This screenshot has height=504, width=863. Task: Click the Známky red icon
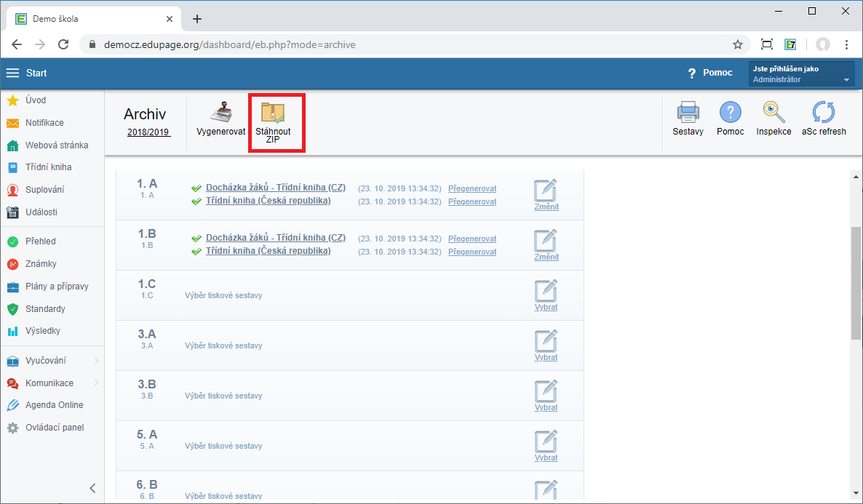coord(12,264)
